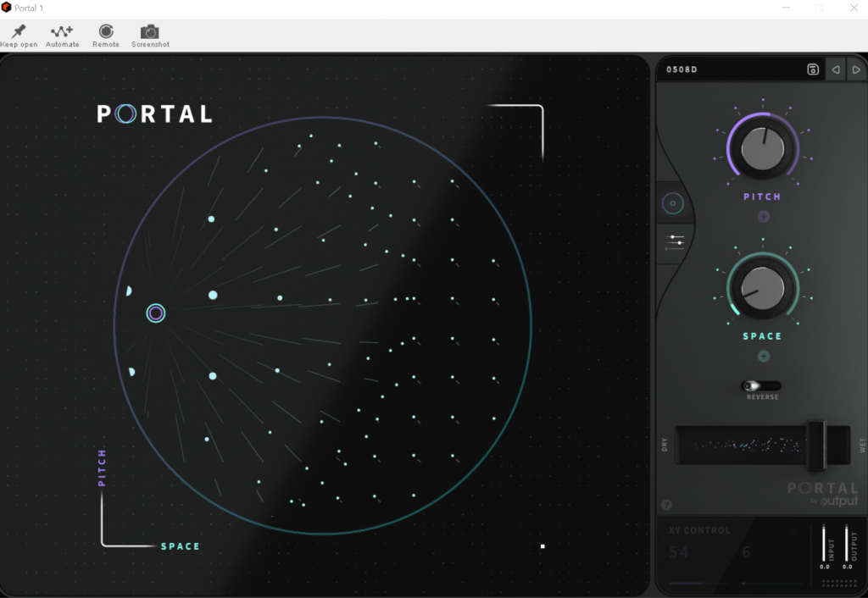Screen dimensions: 868x598
Task: Open help with the question mark icon
Action: pyautogui.click(x=666, y=505)
